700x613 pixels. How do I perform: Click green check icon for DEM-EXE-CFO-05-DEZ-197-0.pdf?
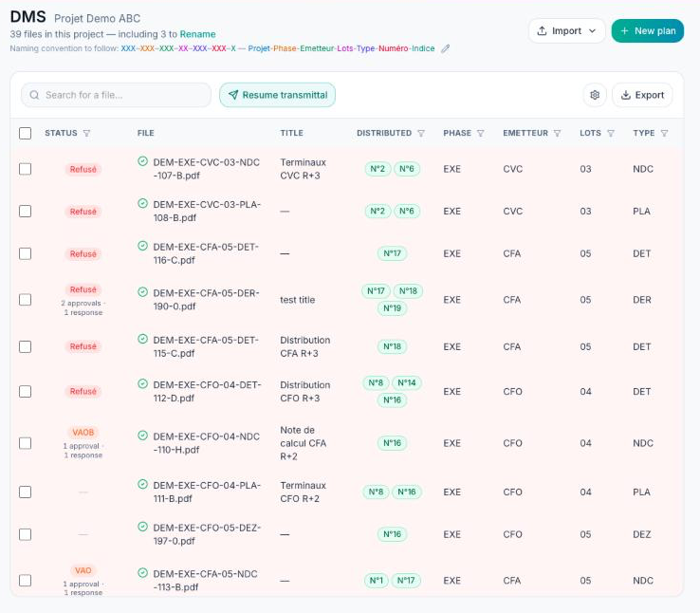coord(142,527)
